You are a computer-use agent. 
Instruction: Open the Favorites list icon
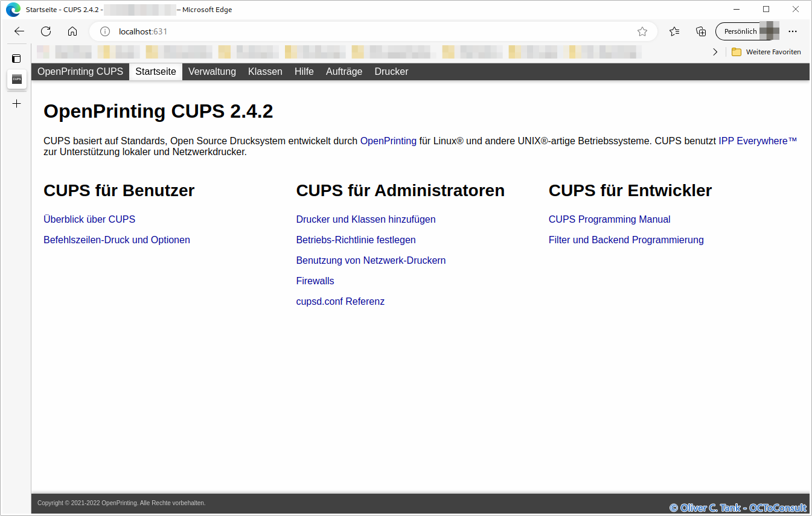pos(674,31)
